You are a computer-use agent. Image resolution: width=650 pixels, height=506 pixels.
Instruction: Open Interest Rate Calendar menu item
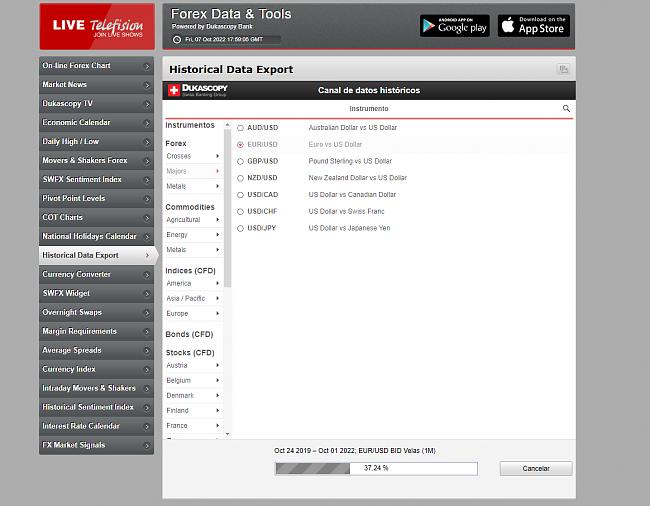[97, 426]
